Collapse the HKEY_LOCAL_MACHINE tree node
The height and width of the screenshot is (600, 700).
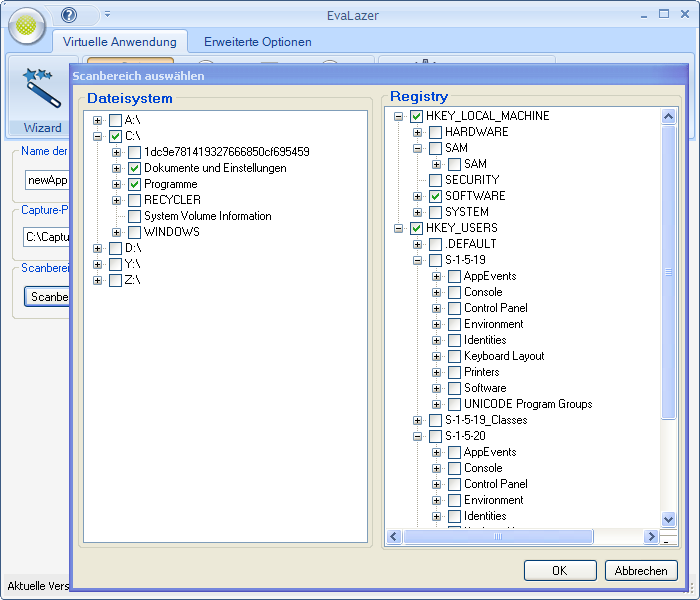398,116
